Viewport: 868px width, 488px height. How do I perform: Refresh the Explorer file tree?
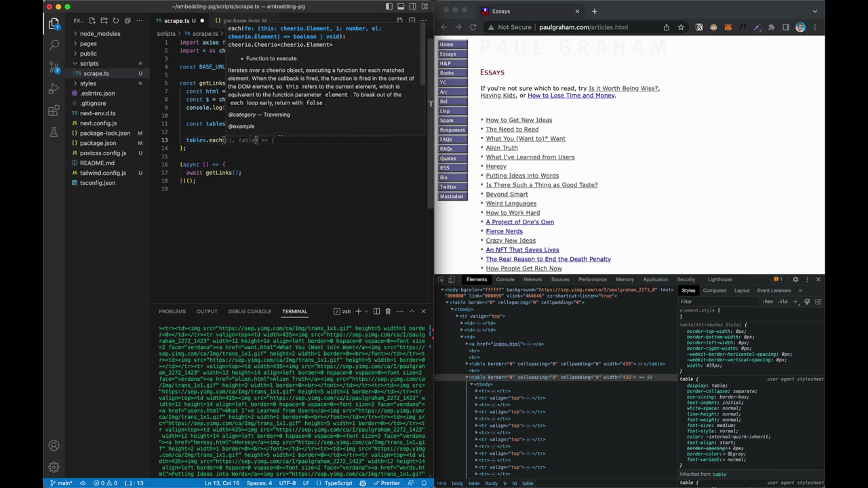[x=115, y=21]
